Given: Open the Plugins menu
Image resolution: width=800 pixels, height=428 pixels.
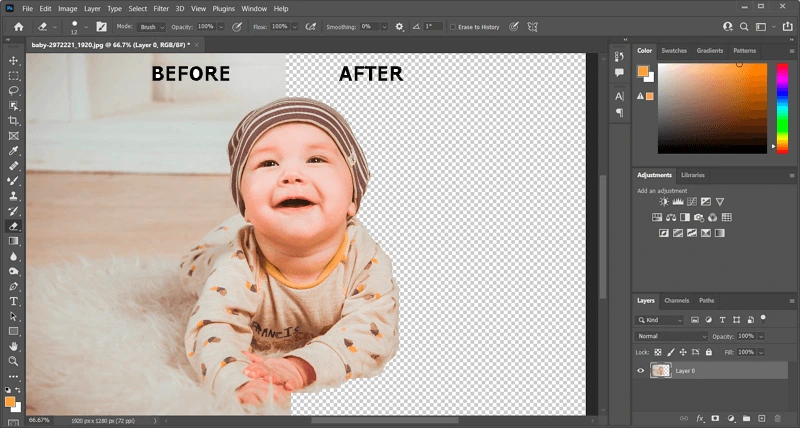Looking at the screenshot, I should click(223, 9).
